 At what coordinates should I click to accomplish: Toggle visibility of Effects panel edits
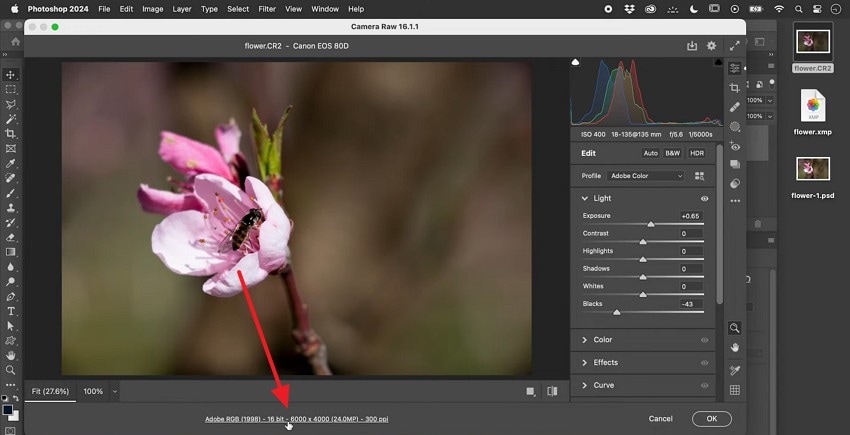coord(704,363)
